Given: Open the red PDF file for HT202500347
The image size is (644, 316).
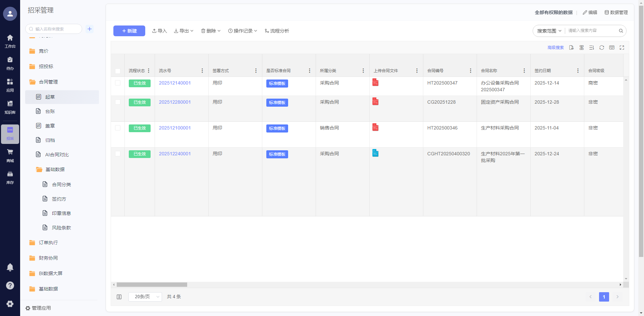Looking at the screenshot, I should tap(375, 83).
